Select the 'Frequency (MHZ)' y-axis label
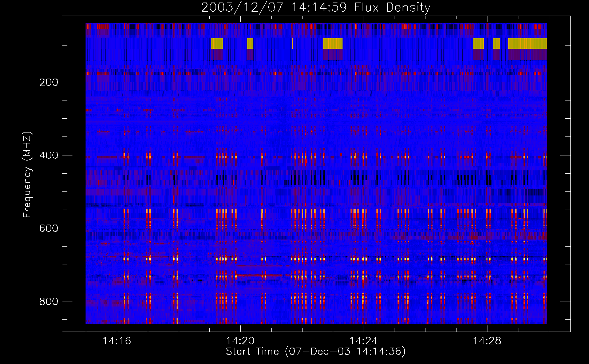 [x=28, y=175]
